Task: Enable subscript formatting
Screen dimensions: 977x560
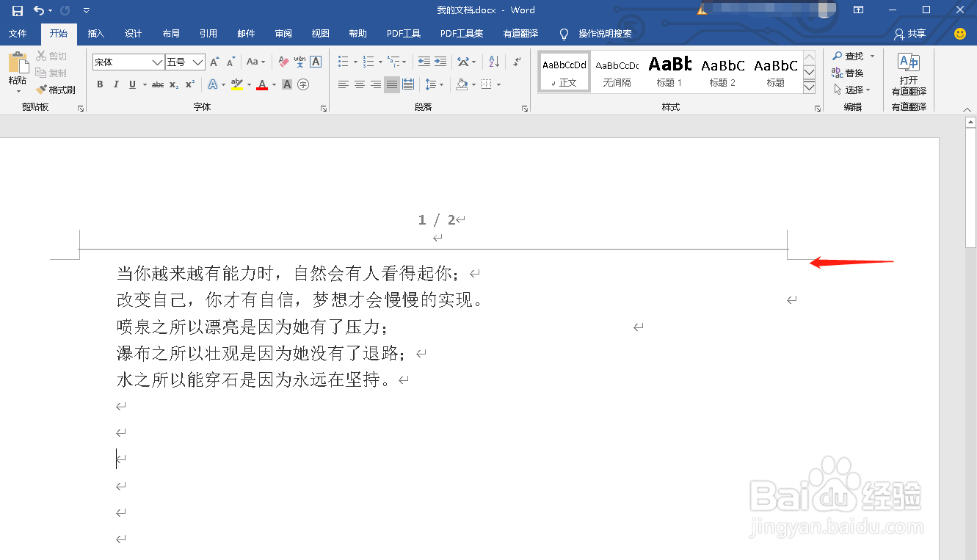Action: (174, 84)
